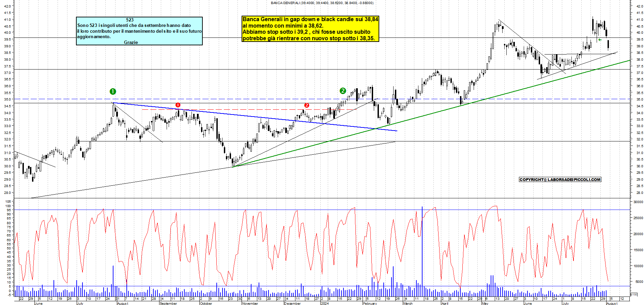
Task: Click the February label on the date axis
Action: pyautogui.click(x=370, y=303)
